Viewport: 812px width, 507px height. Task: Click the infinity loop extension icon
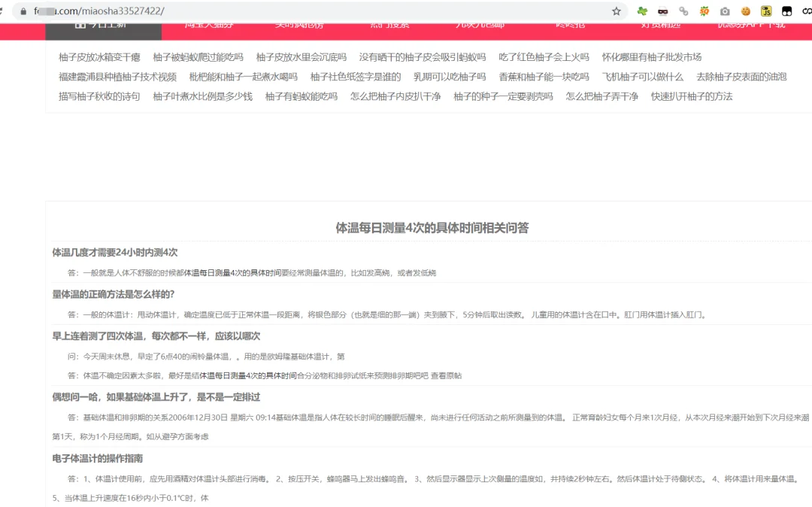tap(807, 11)
